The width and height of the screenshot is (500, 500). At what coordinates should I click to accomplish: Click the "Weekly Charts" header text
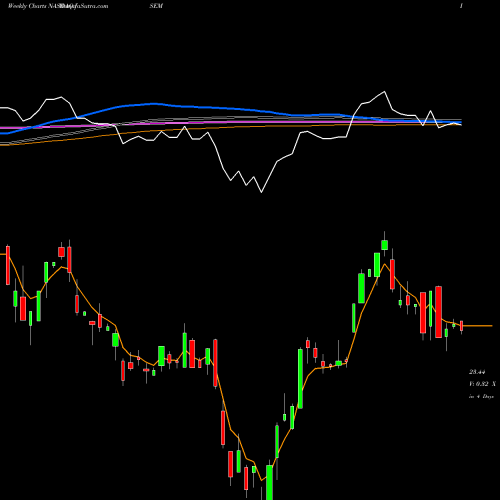tap(28, 6)
